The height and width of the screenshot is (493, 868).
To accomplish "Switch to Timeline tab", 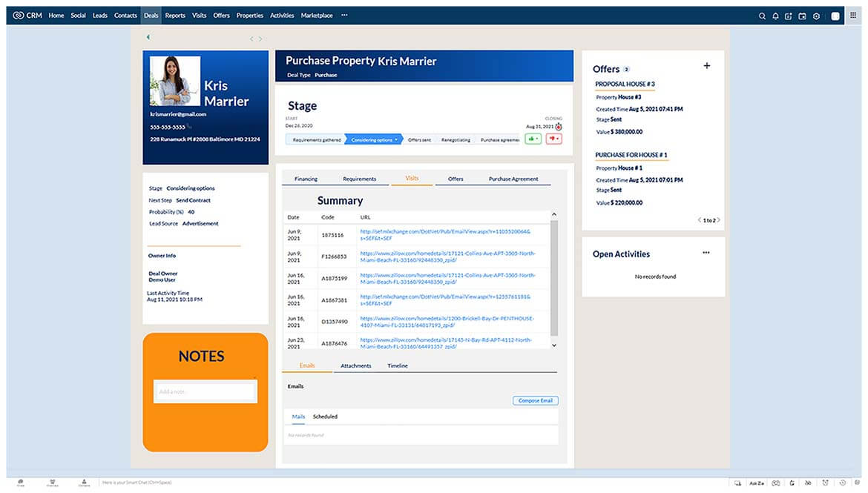I will [x=398, y=365].
